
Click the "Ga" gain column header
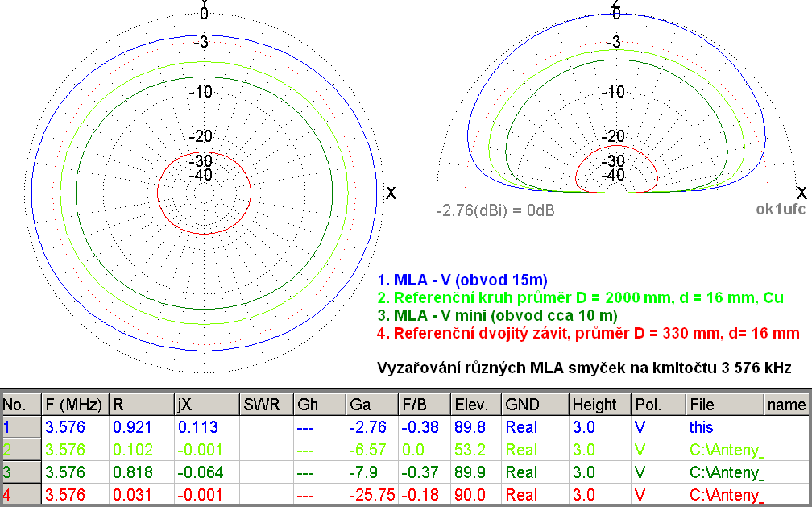359,404
